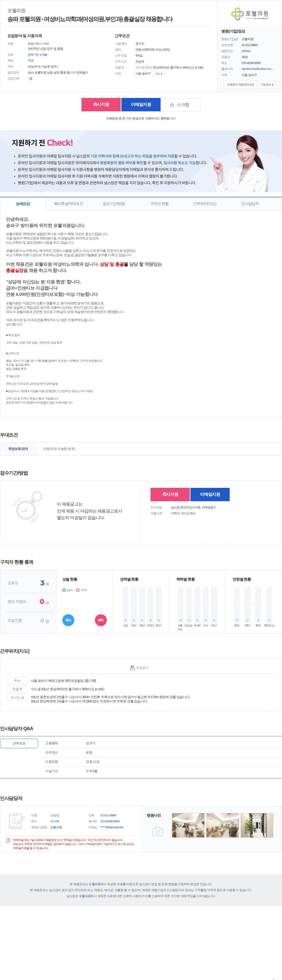This screenshot has height=980, width=282.
Task: Open the second hospital interior photo
Action: pyautogui.click(x=223, y=825)
